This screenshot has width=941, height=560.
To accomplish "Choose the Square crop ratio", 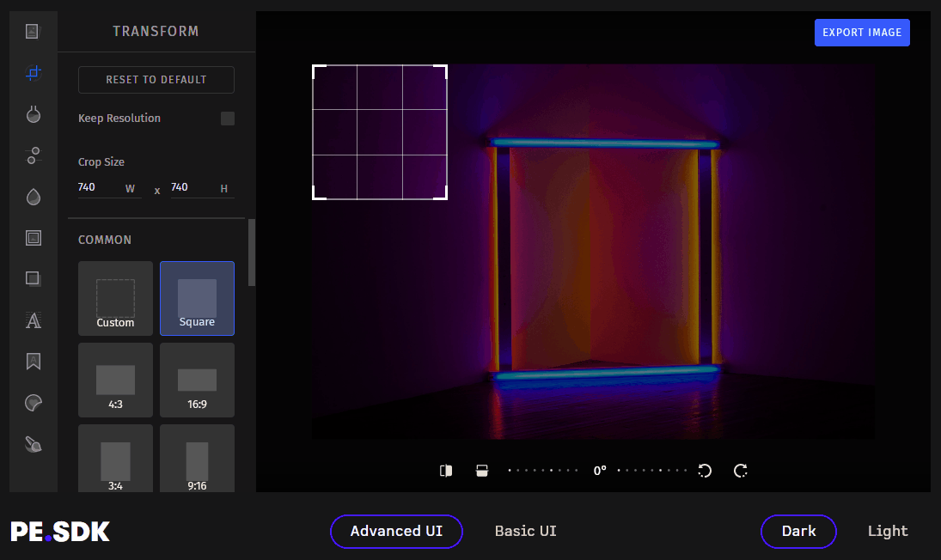I will (x=197, y=298).
